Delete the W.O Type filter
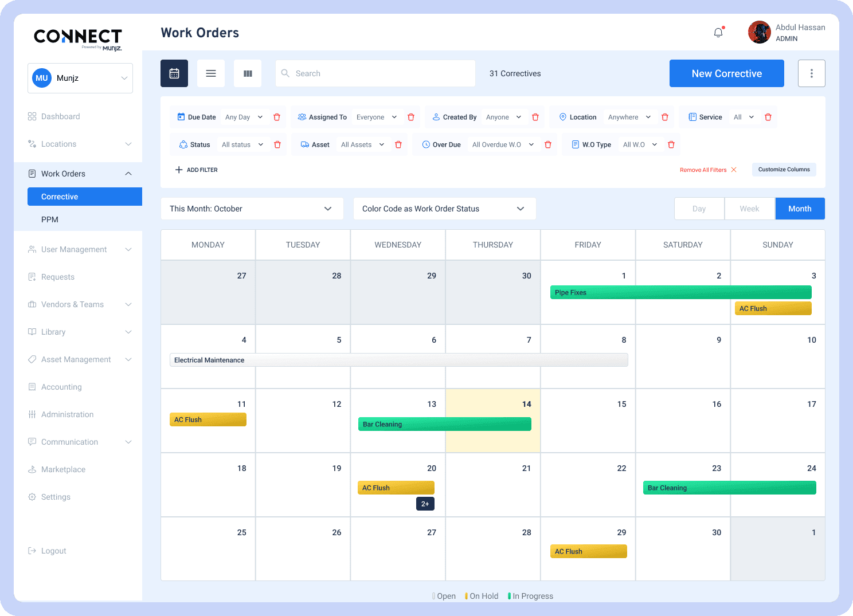This screenshot has height=616, width=853. click(671, 144)
